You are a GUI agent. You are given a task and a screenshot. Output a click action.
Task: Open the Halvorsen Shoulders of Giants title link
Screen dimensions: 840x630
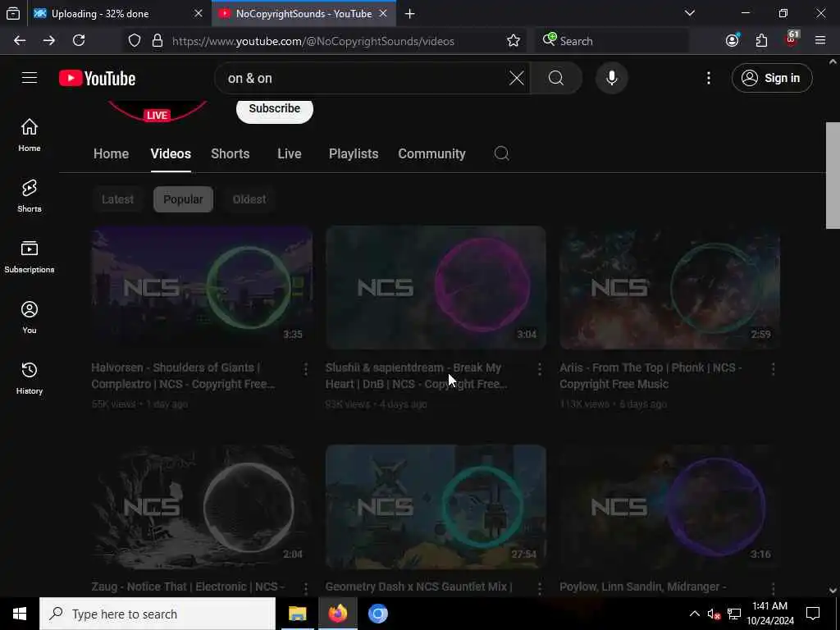183,376
